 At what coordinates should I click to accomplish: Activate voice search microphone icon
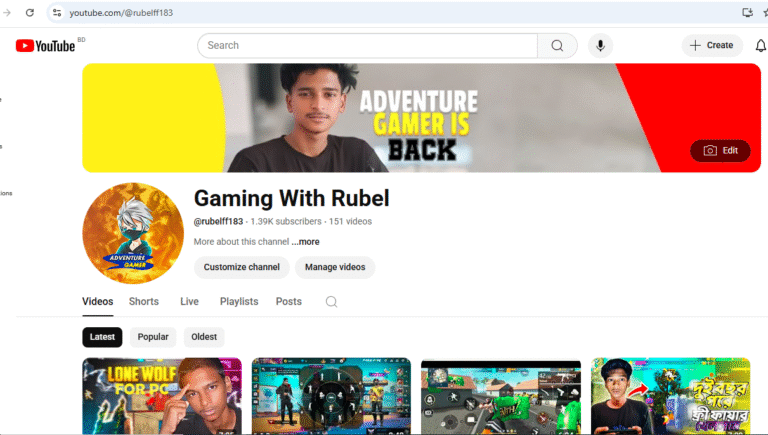pos(600,46)
